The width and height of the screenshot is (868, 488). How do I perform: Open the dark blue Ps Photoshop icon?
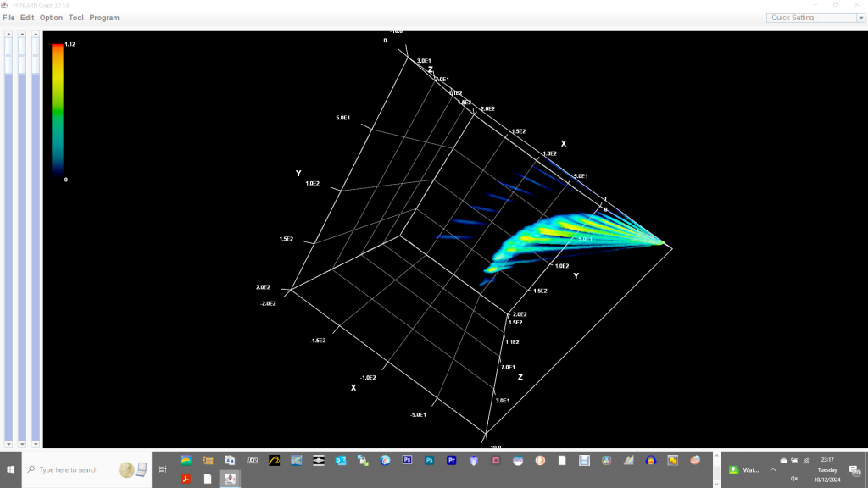(x=408, y=460)
